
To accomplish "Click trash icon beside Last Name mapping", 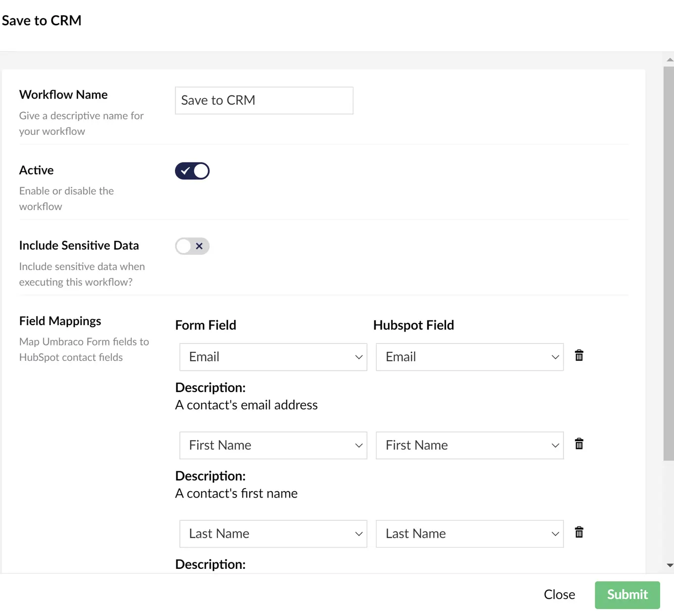I will pyautogui.click(x=579, y=532).
